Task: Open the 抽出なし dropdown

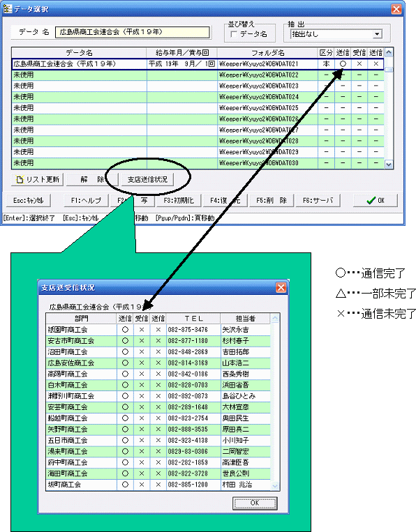Action: (377, 34)
